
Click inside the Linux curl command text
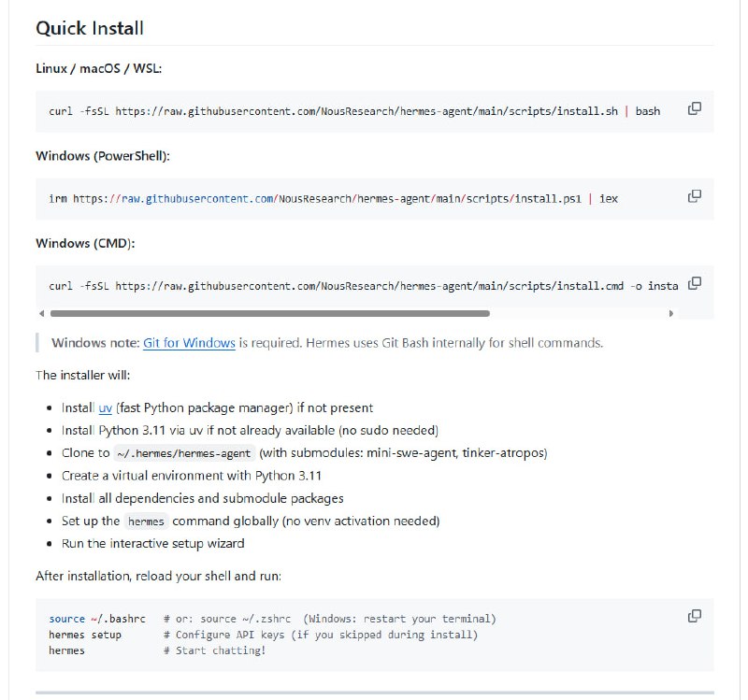pyautogui.click(x=353, y=111)
